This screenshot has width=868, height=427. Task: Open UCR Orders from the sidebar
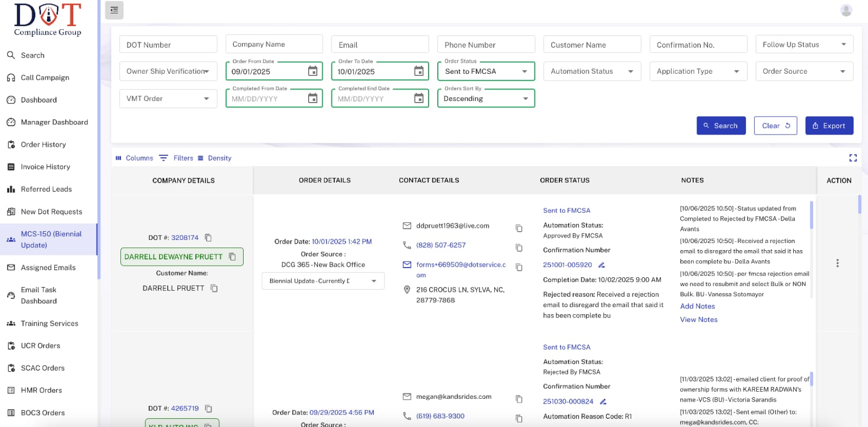click(x=40, y=346)
